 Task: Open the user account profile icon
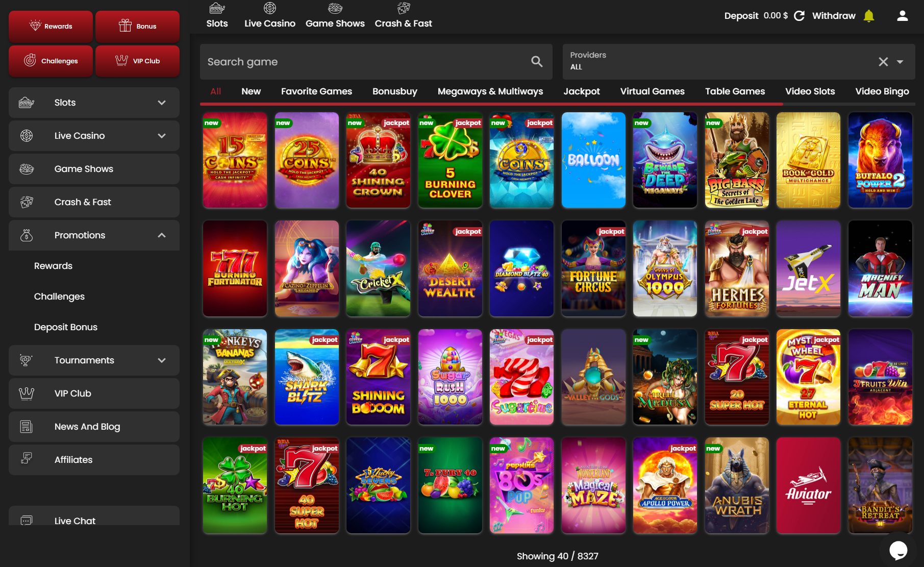point(902,16)
